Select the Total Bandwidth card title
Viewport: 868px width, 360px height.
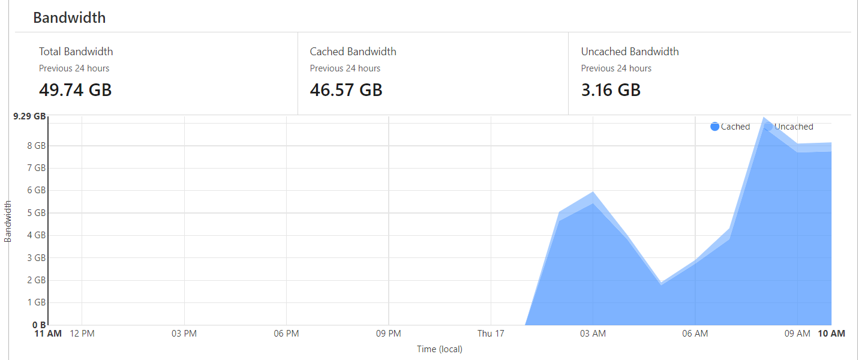point(76,52)
